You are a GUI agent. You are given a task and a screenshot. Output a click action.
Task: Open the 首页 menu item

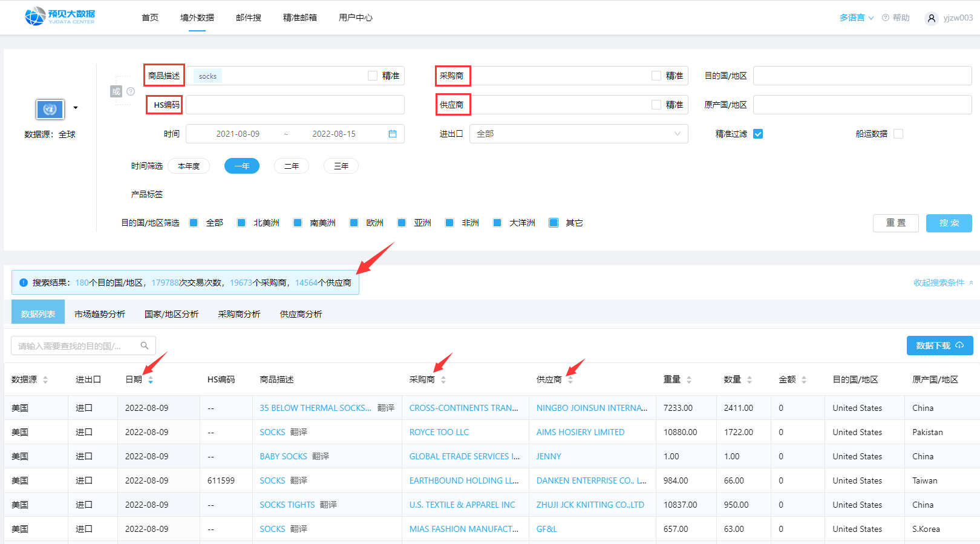(150, 18)
